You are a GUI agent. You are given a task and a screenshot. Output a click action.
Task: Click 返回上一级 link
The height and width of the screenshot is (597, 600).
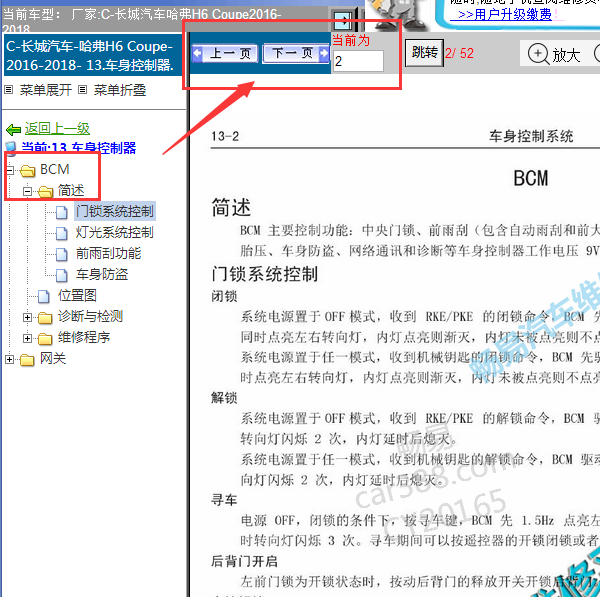[x=57, y=128]
